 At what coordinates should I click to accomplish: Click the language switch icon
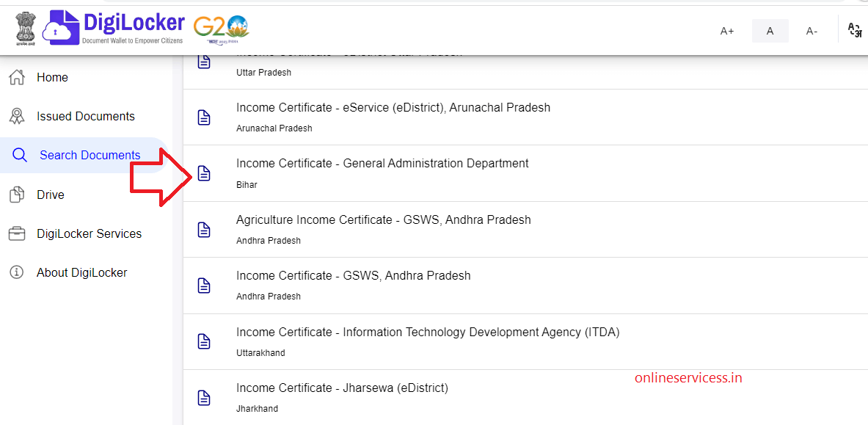pyautogui.click(x=855, y=31)
